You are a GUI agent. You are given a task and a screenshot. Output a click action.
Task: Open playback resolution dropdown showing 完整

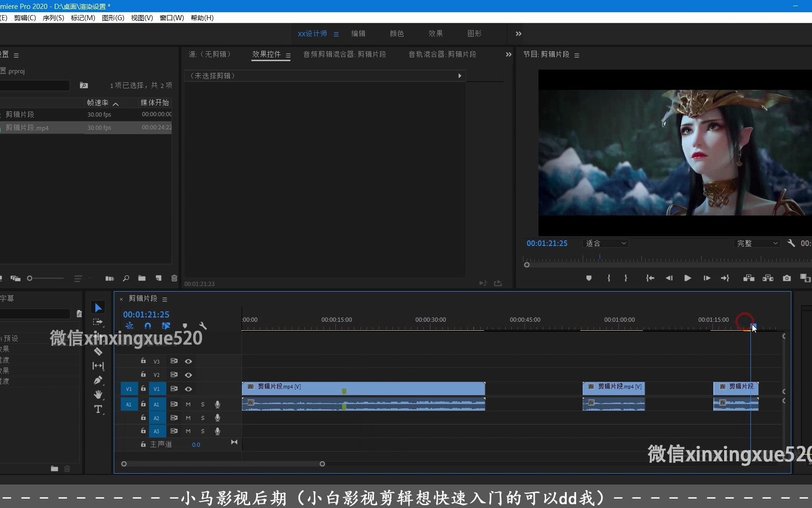[757, 243]
